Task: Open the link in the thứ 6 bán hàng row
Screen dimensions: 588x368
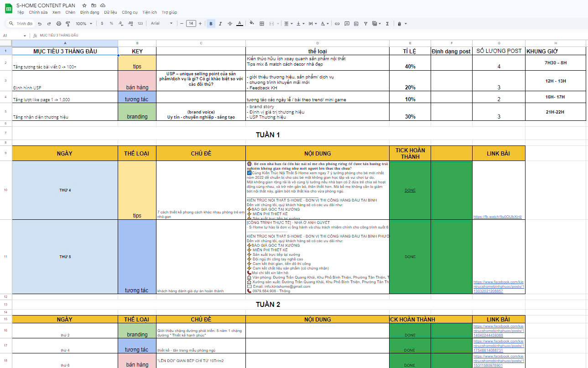Action: pyautogui.click(x=499, y=360)
